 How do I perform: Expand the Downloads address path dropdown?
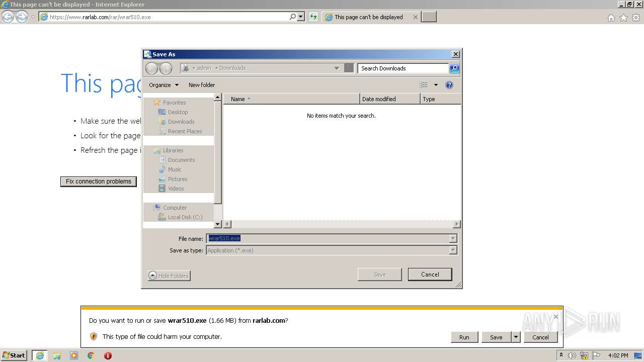click(337, 68)
